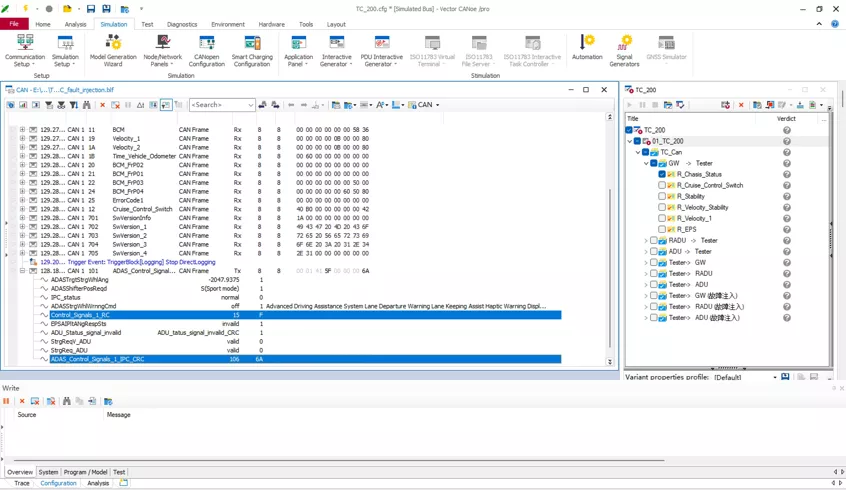Open the CAN filter dropdown in trace toolbar
Screen dimensions: 846x490
point(438,105)
